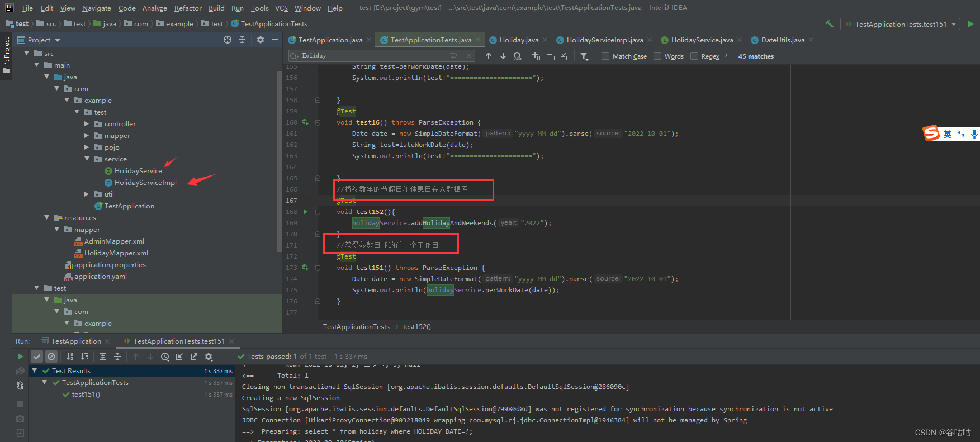
Task: Click test152() editor breadcrumb
Action: coord(416,327)
